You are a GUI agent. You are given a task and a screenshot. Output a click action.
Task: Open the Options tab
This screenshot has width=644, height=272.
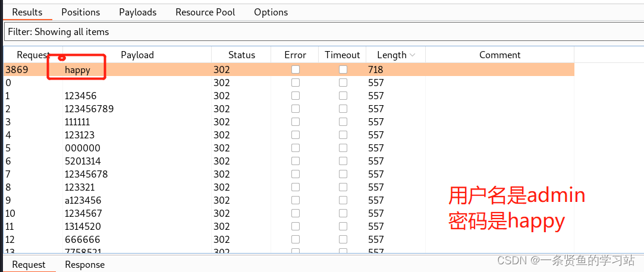tap(271, 12)
